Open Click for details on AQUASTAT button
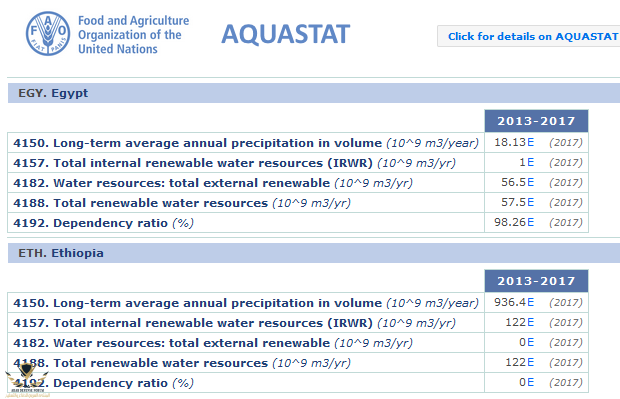 (x=528, y=36)
